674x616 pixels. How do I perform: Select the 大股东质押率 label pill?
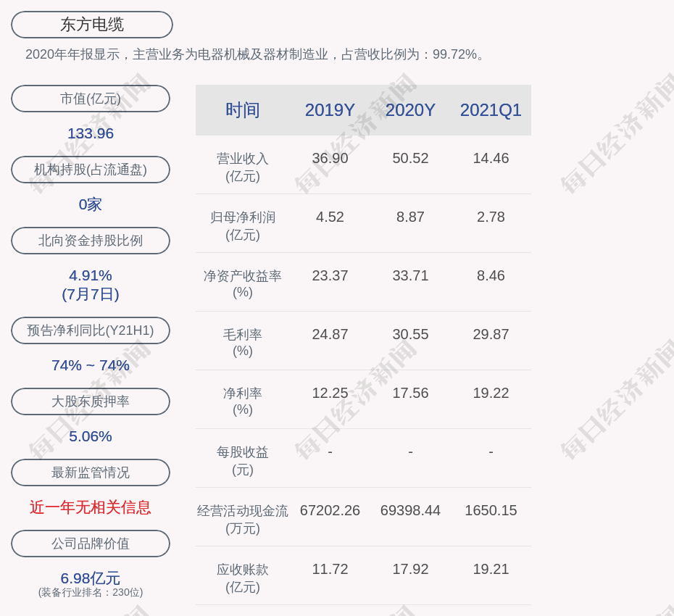(x=91, y=401)
